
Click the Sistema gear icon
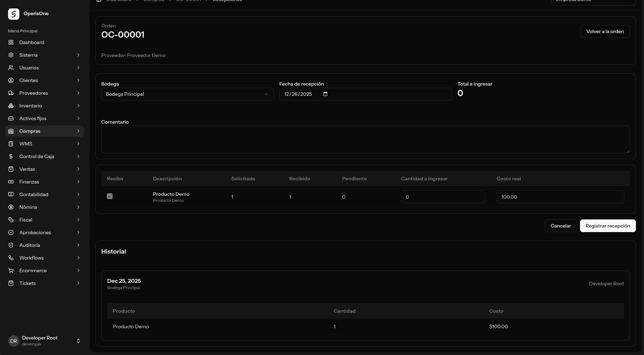[11, 55]
